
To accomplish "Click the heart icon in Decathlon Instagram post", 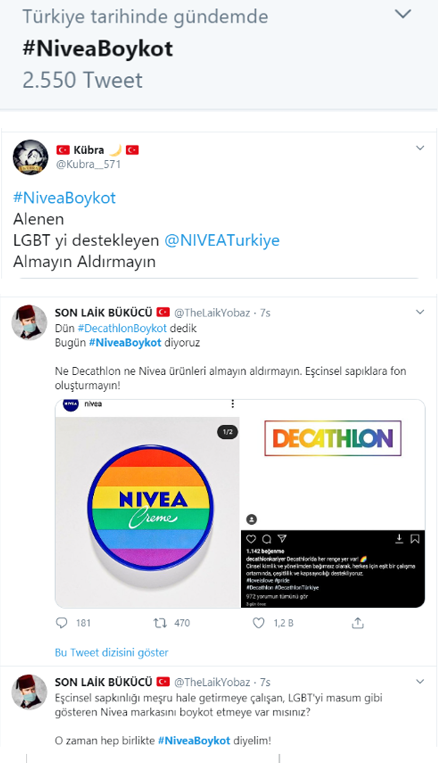I will tap(251, 539).
